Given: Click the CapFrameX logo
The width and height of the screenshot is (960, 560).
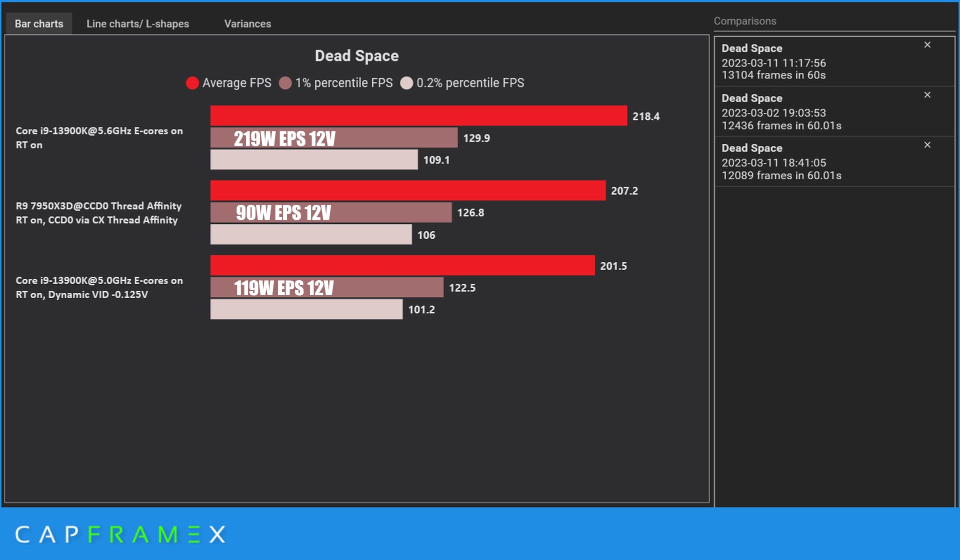Looking at the screenshot, I should pyautogui.click(x=120, y=535).
